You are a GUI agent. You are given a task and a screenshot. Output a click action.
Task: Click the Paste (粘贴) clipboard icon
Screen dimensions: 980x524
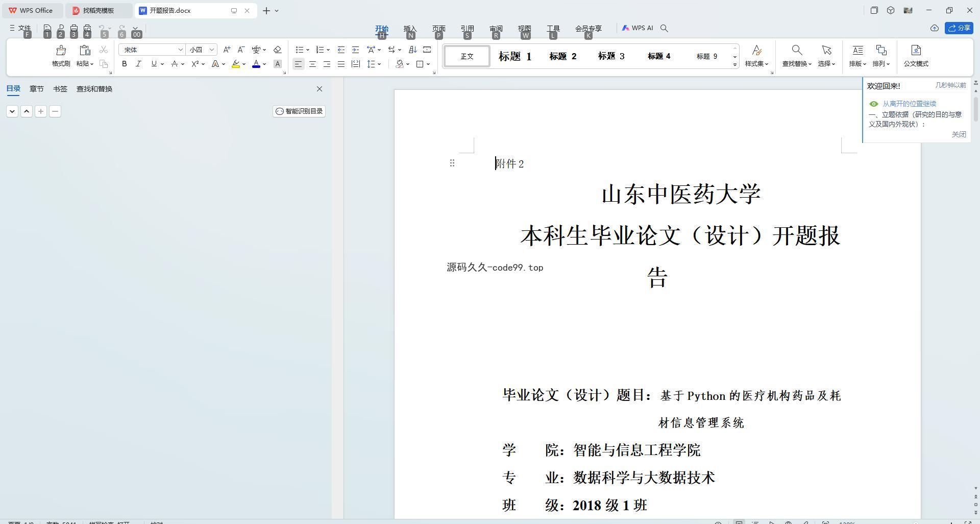click(85, 50)
